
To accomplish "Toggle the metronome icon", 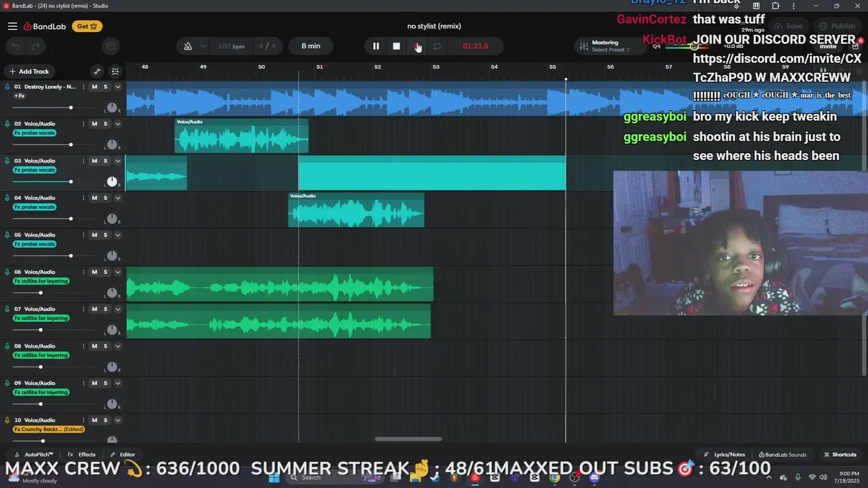I will (x=188, y=46).
